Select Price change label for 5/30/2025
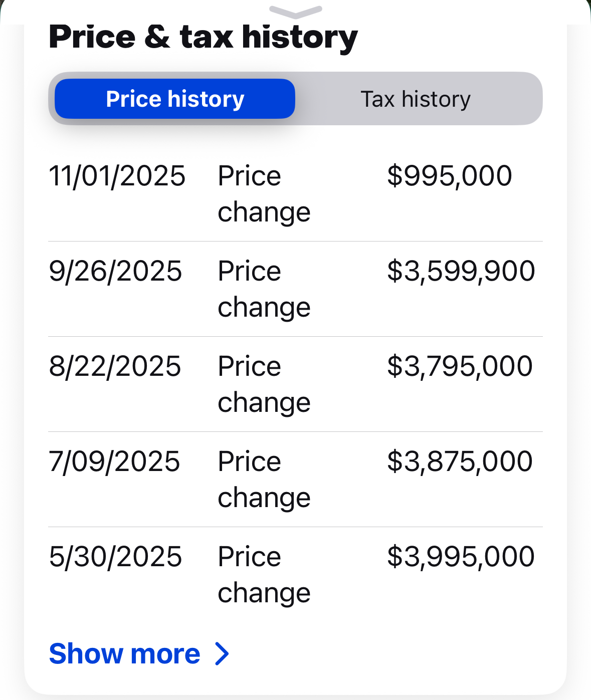591x700 pixels. pos(264,575)
